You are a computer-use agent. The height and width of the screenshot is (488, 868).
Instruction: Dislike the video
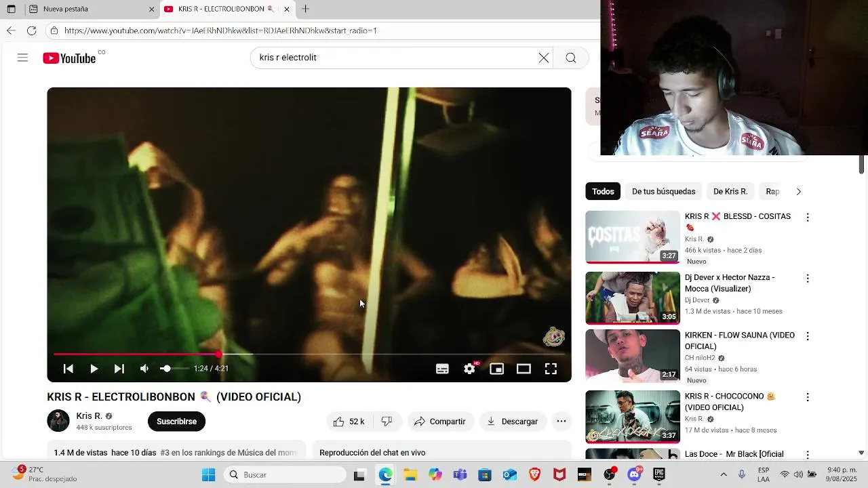coord(387,422)
